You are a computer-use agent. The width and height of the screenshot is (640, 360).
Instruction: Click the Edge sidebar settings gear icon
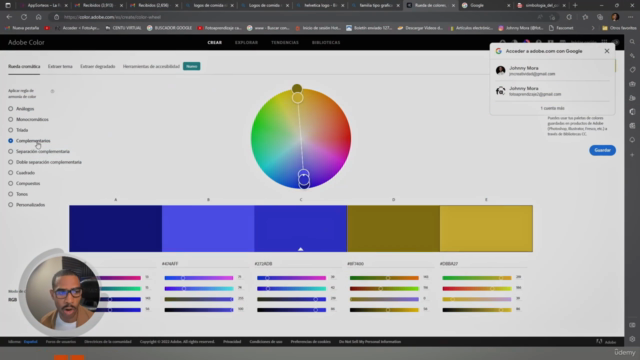click(x=632, y=339)
